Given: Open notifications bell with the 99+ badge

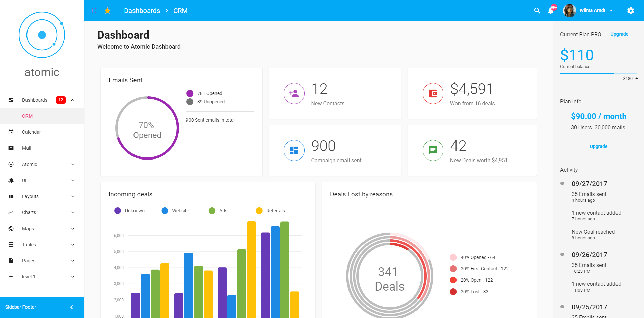Looking at the screenshot, I should click(x=551, y=11).
